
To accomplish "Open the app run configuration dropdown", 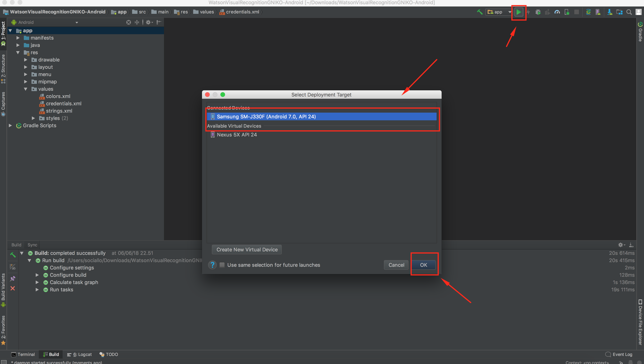I will (499, 12).
